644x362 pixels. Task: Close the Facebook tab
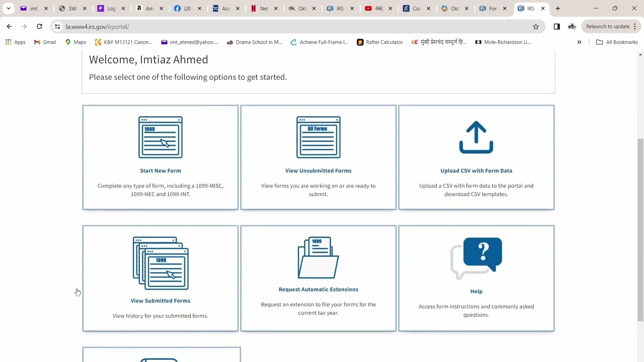point(199,9)
